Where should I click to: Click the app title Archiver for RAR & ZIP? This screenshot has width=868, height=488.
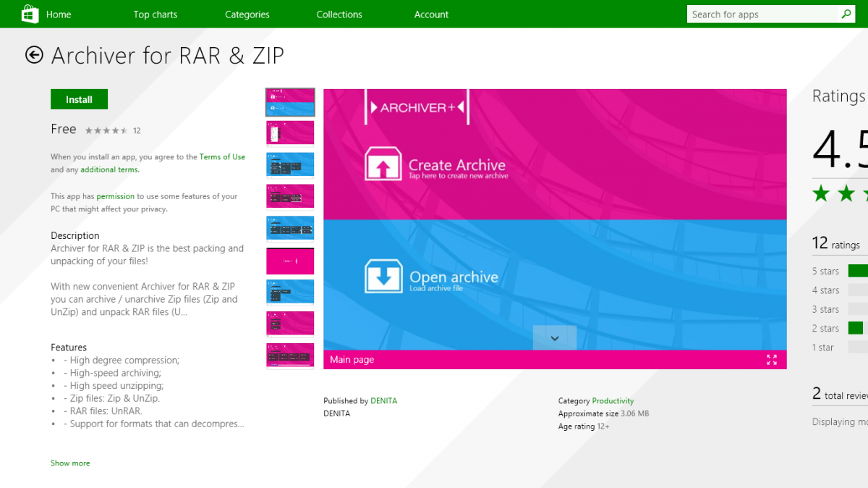click(168, 55)
